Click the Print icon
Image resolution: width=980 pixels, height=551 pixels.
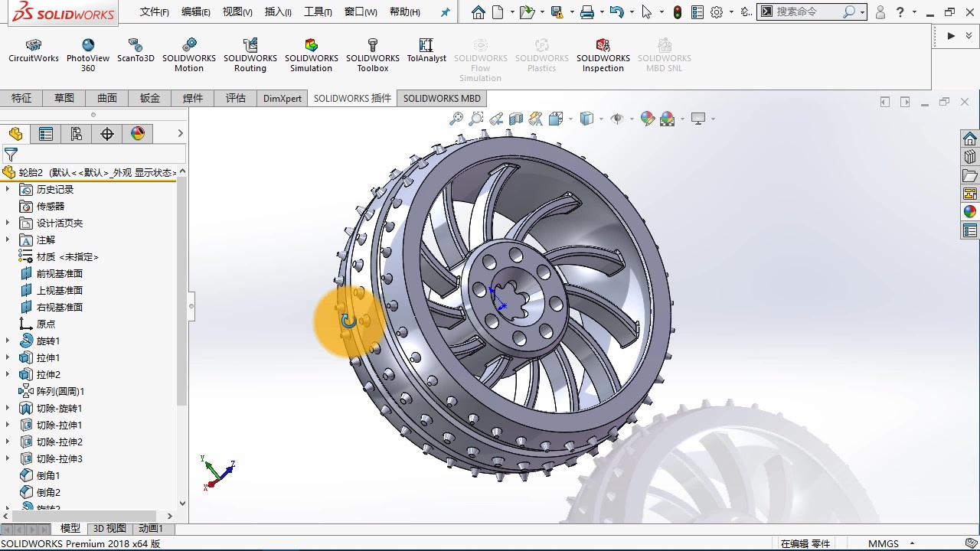tap(587, 11)
